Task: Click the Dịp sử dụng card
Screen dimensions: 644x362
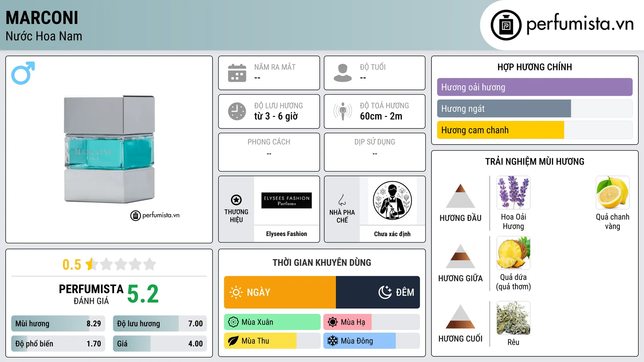Action: point(375,152)
